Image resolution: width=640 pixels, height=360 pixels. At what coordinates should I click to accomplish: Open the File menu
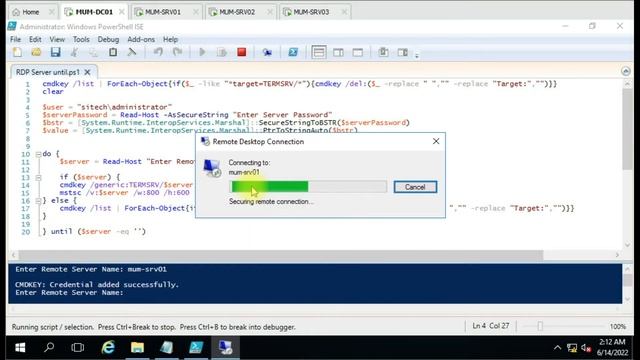click(x=16, y=40)
